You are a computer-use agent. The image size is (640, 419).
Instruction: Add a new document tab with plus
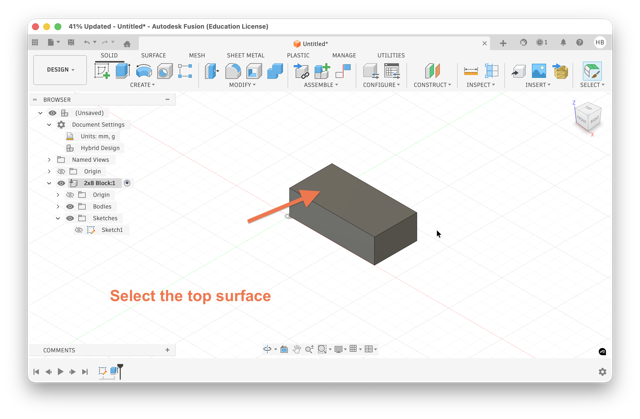click(503, 43)
